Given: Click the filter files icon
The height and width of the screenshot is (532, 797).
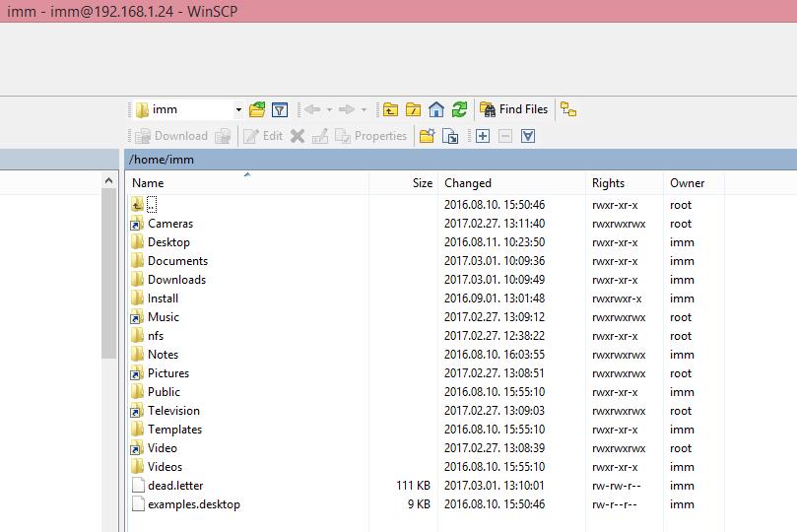Looking at the screenshot, I should click(x=280, y=109).
